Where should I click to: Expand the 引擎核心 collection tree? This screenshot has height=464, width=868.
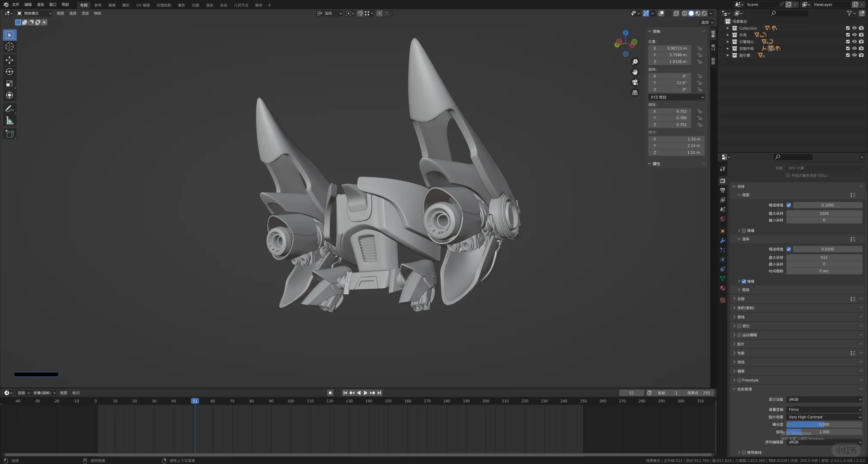pos(728,42)
